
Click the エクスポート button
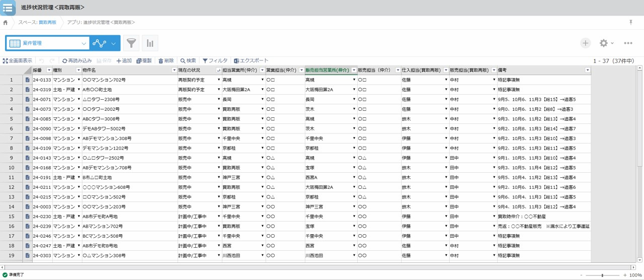[251, 61]
